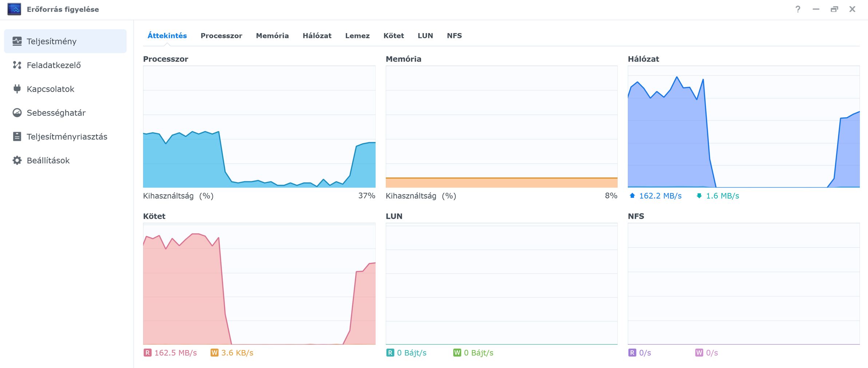Click the 37% processor usage value

366,196
